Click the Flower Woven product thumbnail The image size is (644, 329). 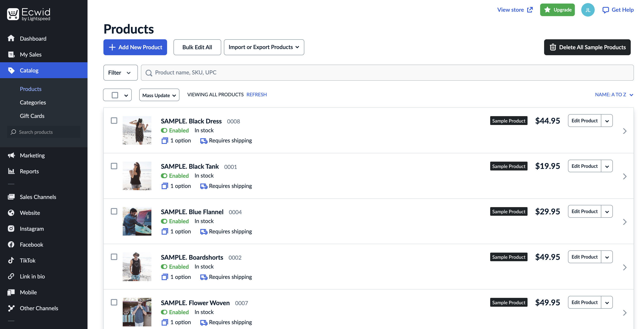pyautogui.click(x=137, y=312)
